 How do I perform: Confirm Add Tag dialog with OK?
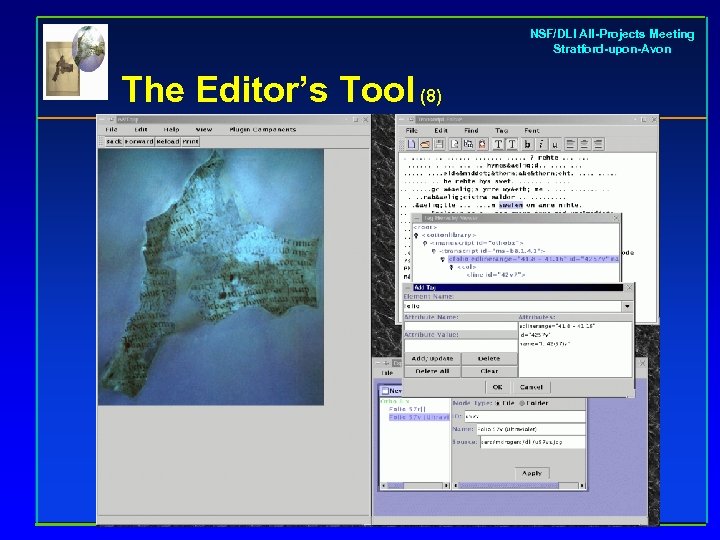click(x=497, y=387)
